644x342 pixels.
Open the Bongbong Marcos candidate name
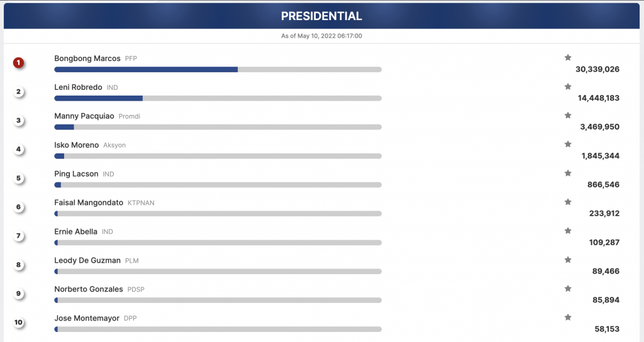(87, 58)
